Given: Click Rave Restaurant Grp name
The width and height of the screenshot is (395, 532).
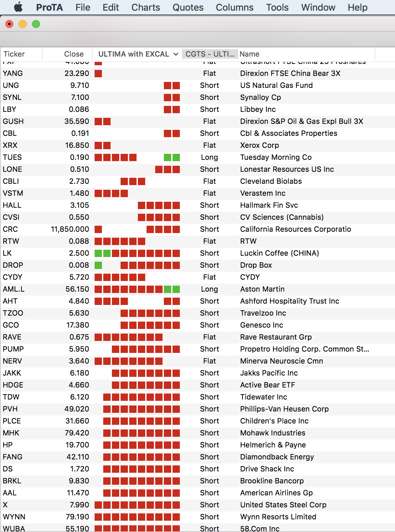Looking at the screenshot, I should point(276,337).
